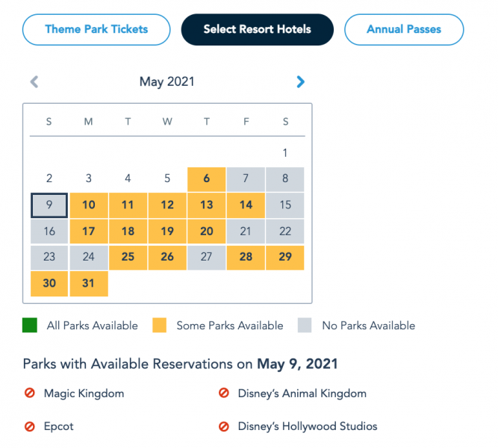Image resolution: width=498 pixels, height=448 pixels.
Task: Click unavailable icon beside Epcot
Action: 30,427
